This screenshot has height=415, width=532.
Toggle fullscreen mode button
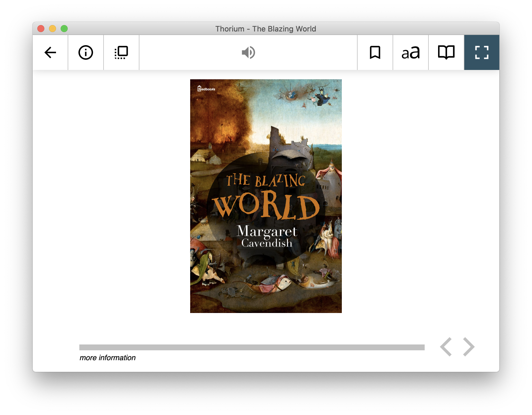[x=482, y=52]
